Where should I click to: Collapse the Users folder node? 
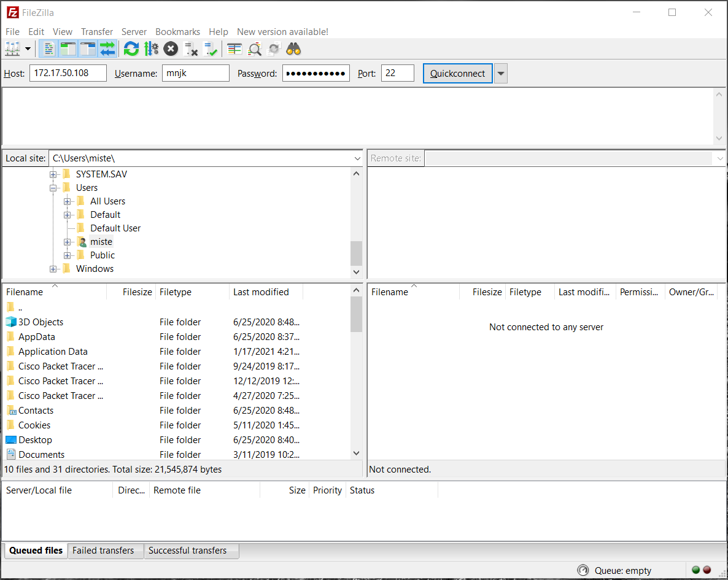pyautogui.click(x=53, y=188)
